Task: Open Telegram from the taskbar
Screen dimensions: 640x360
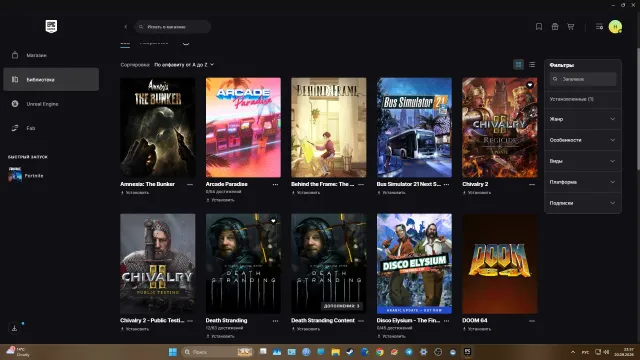Action: [409, 352]
